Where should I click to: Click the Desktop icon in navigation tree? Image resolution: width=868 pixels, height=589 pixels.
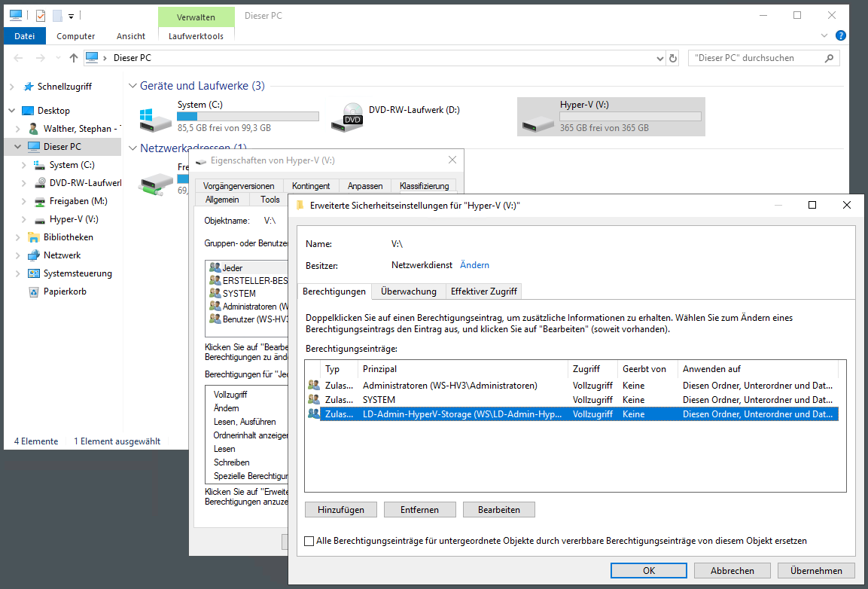tap(28, 111)
